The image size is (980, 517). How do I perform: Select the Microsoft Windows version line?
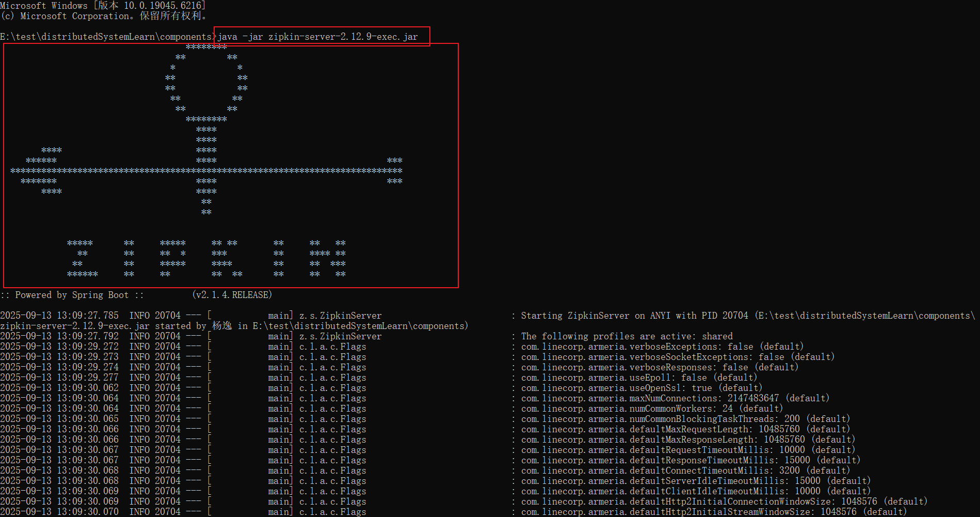coord(103,6)
